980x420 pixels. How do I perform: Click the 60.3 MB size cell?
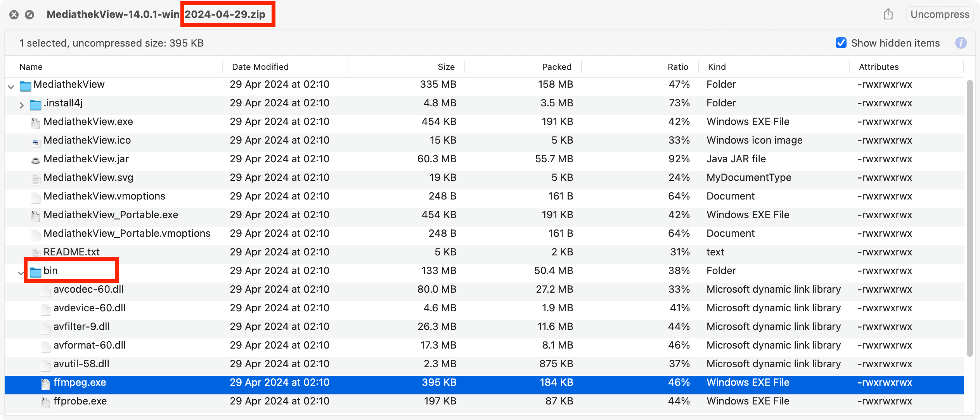point(436,159)
